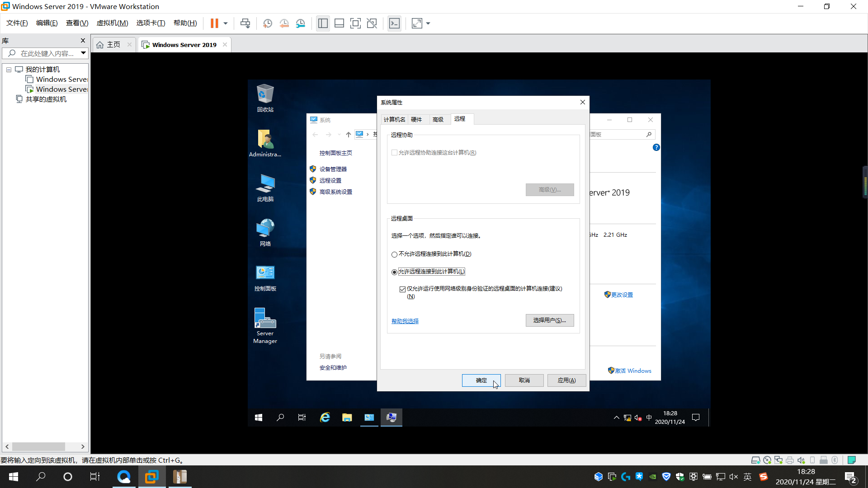The image size is (868, 488).
Task: Open Server Manager from the guest desktop
Action: [x=265, y=318]
